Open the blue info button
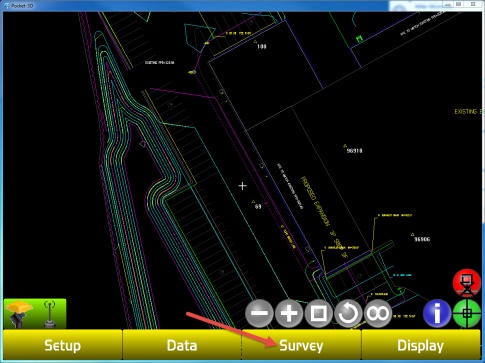This screenshot has height=363, width=485. pos(437,313)
